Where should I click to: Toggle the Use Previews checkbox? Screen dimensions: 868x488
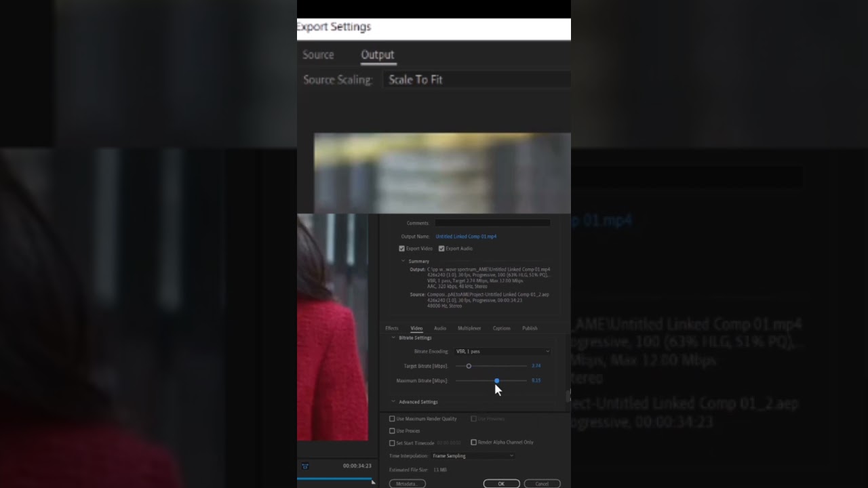473,419
